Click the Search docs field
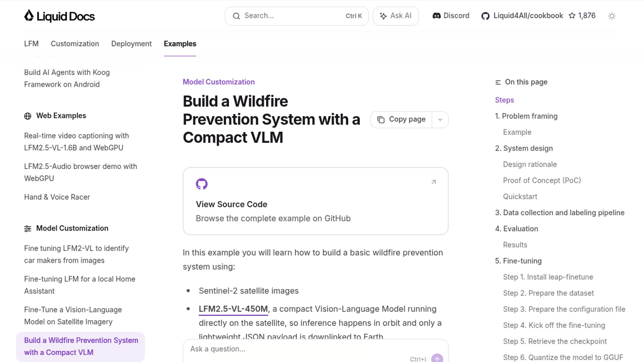 [292, 16]
